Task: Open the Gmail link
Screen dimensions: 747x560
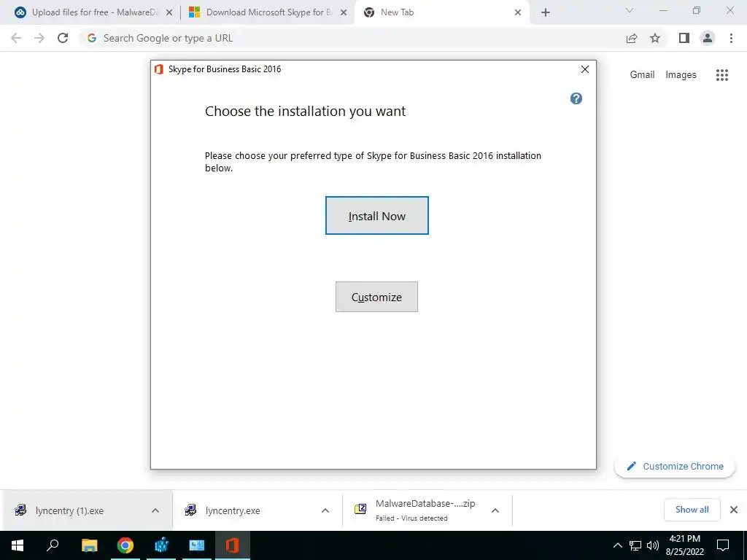Action: (642, 75)
